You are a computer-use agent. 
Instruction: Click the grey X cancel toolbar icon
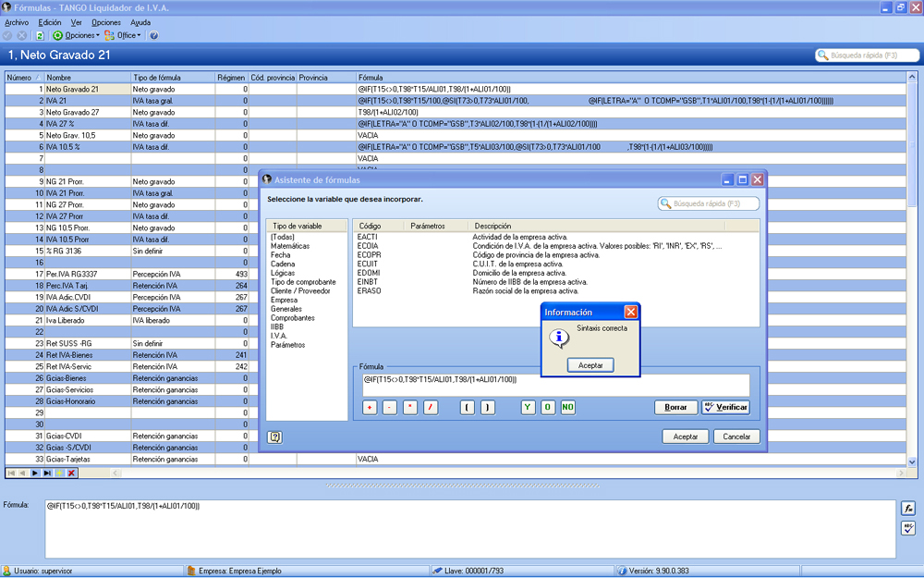[22, 35]
